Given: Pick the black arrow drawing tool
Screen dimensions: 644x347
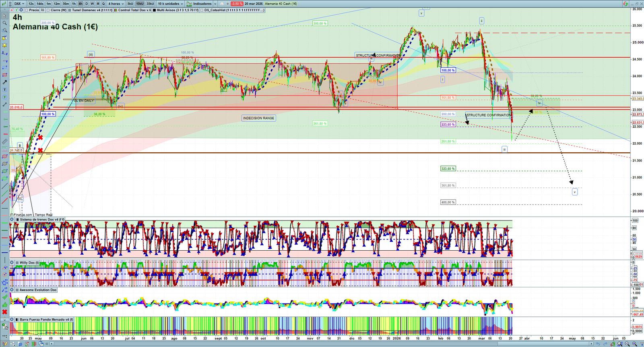Looking at the screenshot, I should [4, 82].
